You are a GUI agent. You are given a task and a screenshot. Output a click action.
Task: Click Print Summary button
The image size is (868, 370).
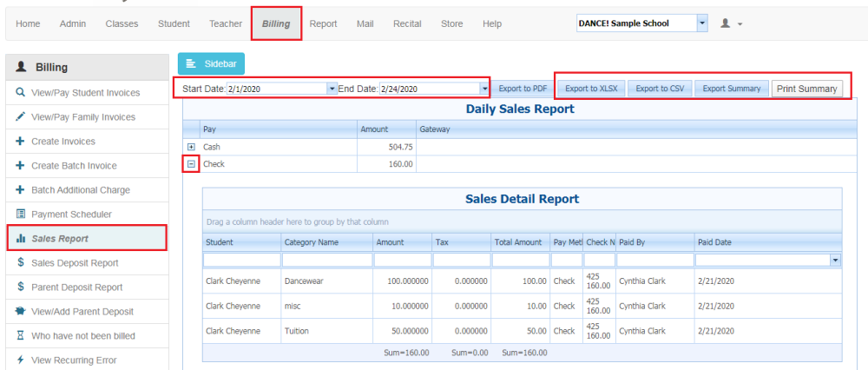coord(806,89)
